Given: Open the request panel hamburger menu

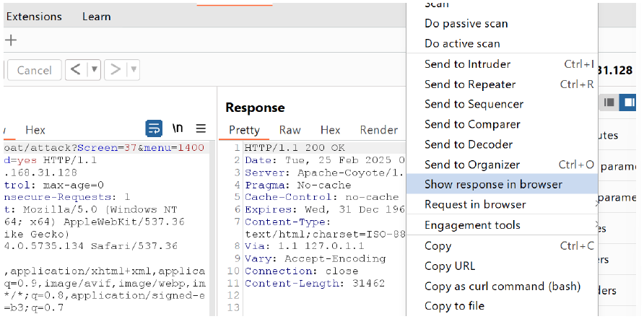Looking at the screenshot, I should tap(201, 129).
